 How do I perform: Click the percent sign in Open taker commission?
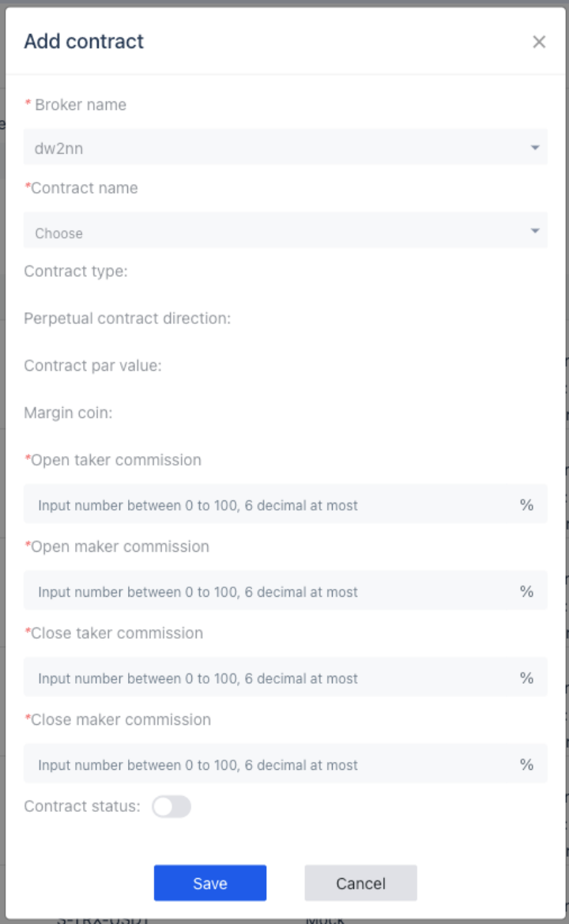tap(526, 504)
